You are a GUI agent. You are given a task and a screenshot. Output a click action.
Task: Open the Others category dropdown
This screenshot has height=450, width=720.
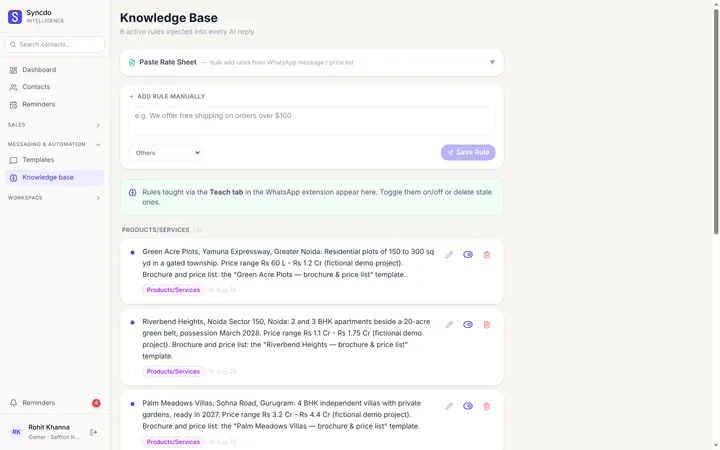click(x=165, y=153)
